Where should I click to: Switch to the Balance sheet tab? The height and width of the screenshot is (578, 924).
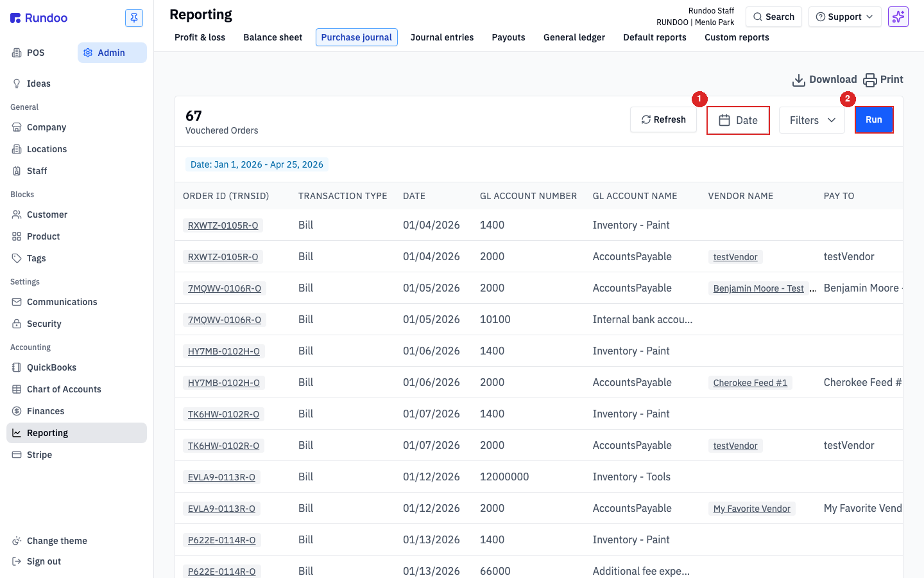pos(273,37)
